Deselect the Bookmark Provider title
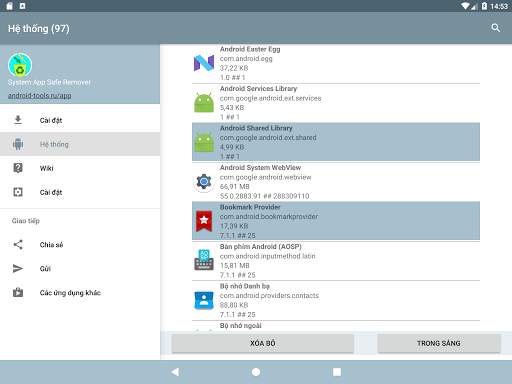Viewport: 512px width, 384px height. pyautogui.click(x=250, y=207)
